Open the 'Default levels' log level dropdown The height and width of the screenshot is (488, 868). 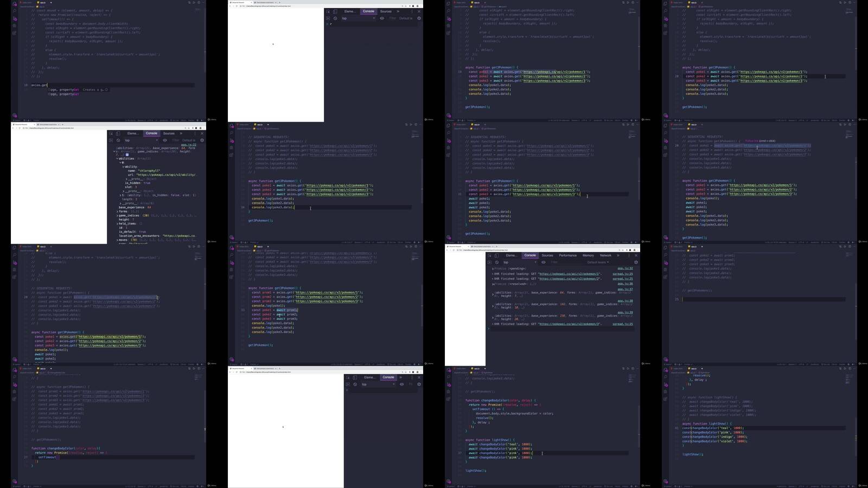(x=598, y=262)
